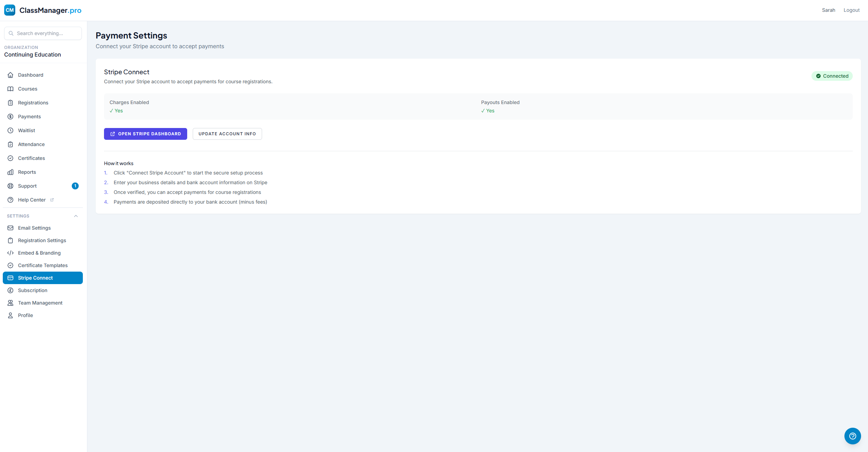Open Embed & Branding settings
The image size is (868, 452).
coord(39,253)
